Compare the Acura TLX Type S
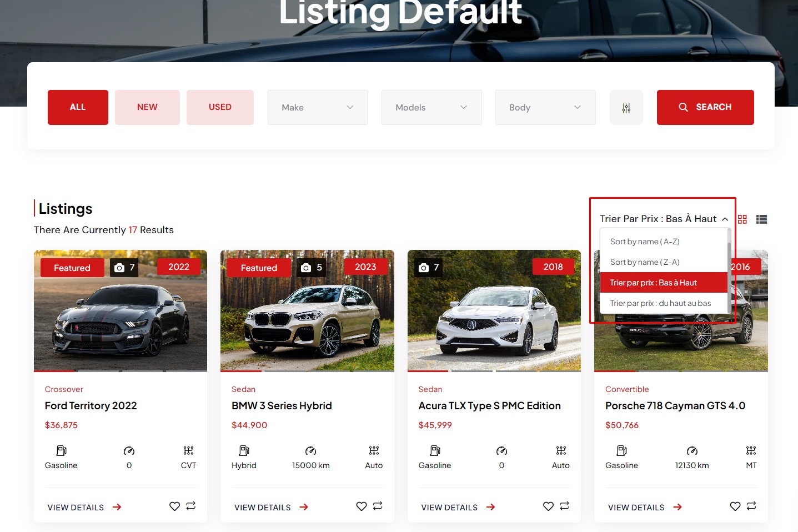 pos(564,506)
